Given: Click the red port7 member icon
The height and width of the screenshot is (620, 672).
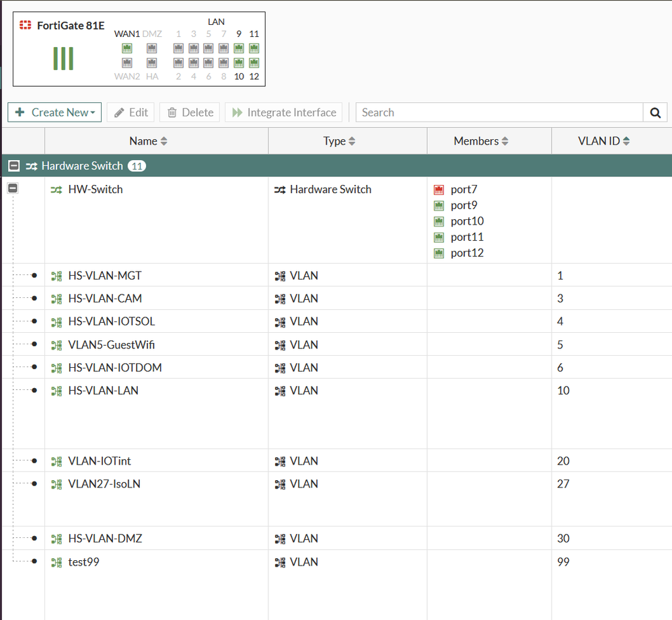Looking at the screenshot, I should [439, 190].
